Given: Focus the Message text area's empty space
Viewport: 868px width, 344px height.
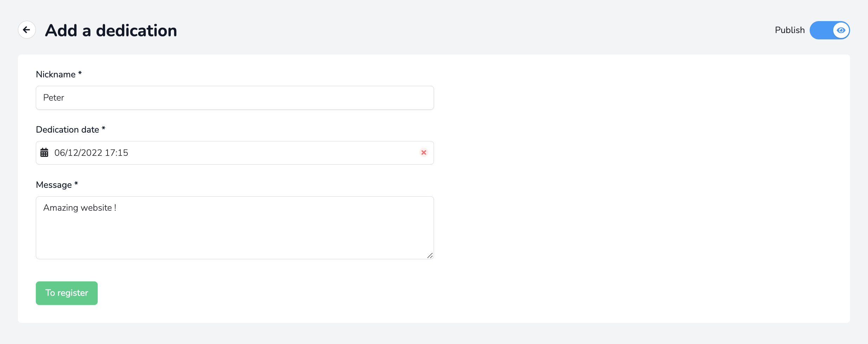Looking at the screenshot, I should 235,236.
